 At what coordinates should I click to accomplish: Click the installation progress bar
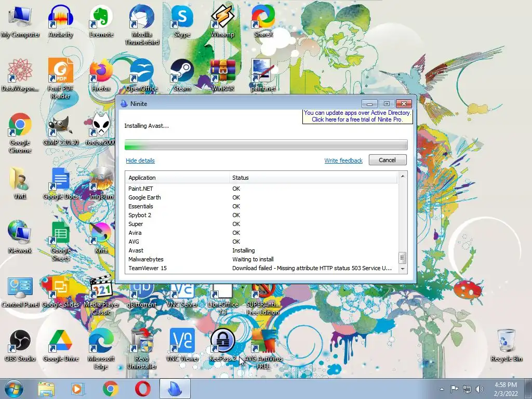266,144
